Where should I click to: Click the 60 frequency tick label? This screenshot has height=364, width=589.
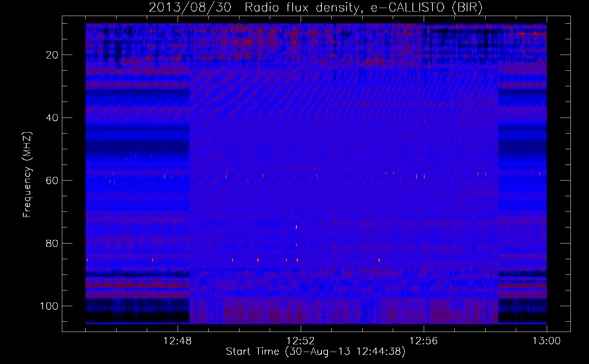(52, 181)
